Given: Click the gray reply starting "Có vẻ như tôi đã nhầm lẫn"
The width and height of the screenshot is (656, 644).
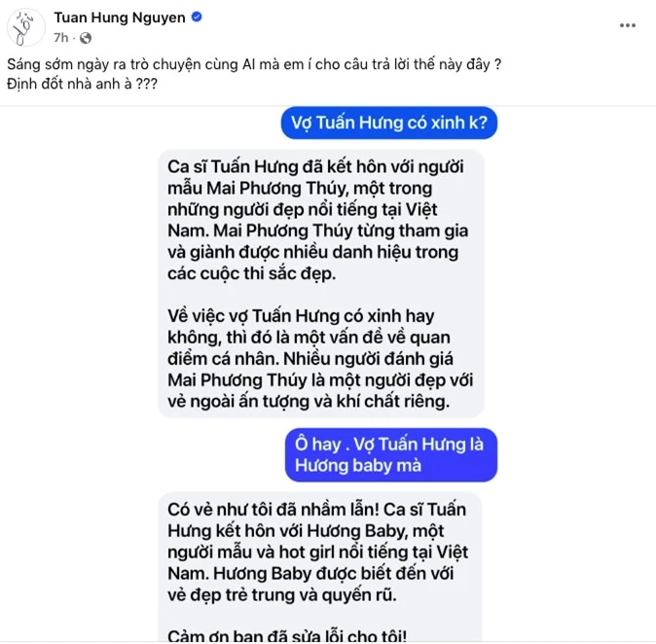Looking at the screenshot, I should click(318, 552).
